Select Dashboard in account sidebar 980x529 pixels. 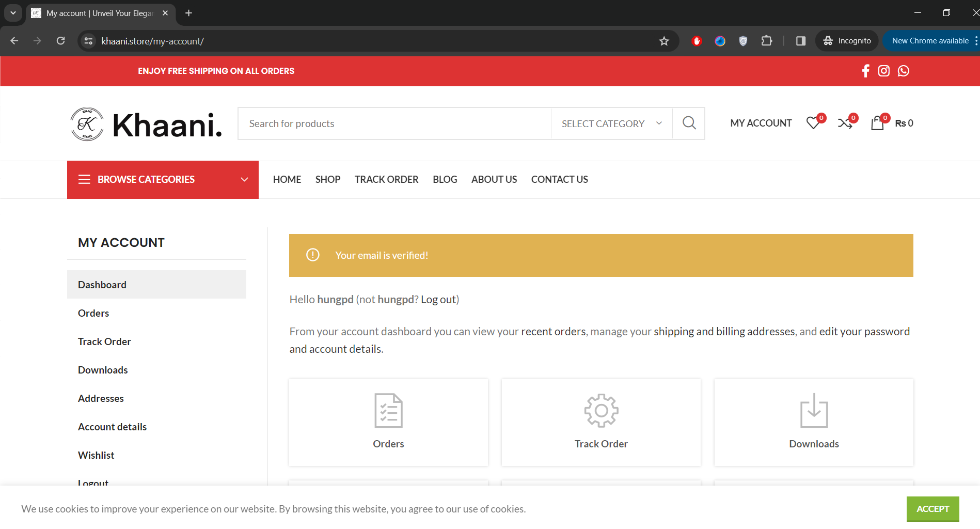click(x=156, y=285)
